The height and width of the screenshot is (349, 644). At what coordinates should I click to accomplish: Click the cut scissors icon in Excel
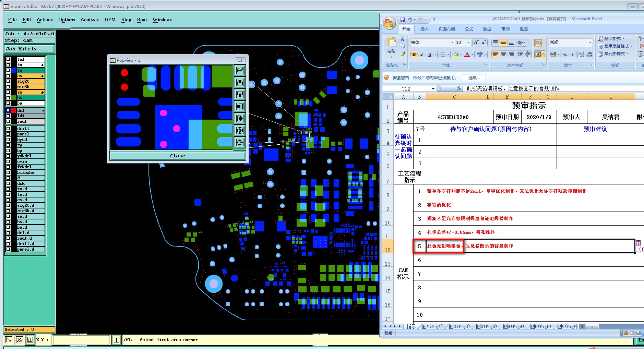point(403,39)
